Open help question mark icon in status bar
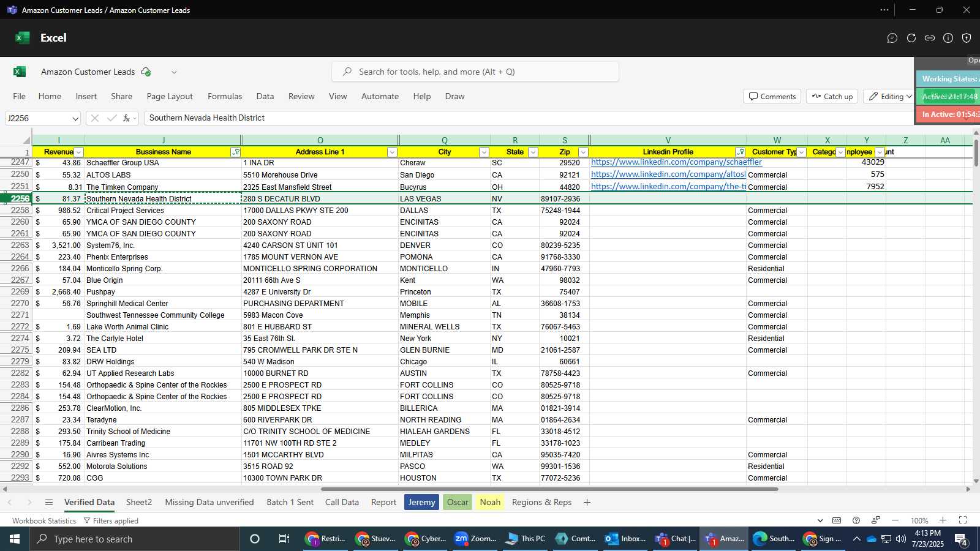The height and width of the screenshot is (551, 980). point(856,520)
